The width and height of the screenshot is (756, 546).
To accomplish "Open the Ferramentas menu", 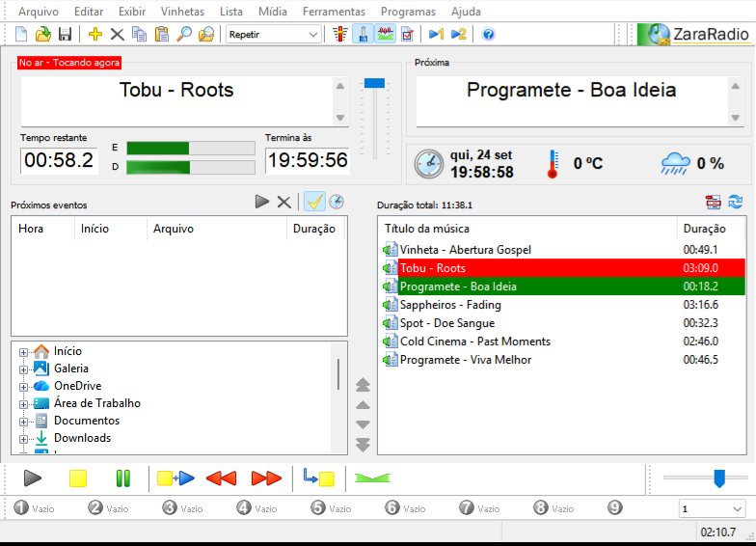I will (334, 12).
